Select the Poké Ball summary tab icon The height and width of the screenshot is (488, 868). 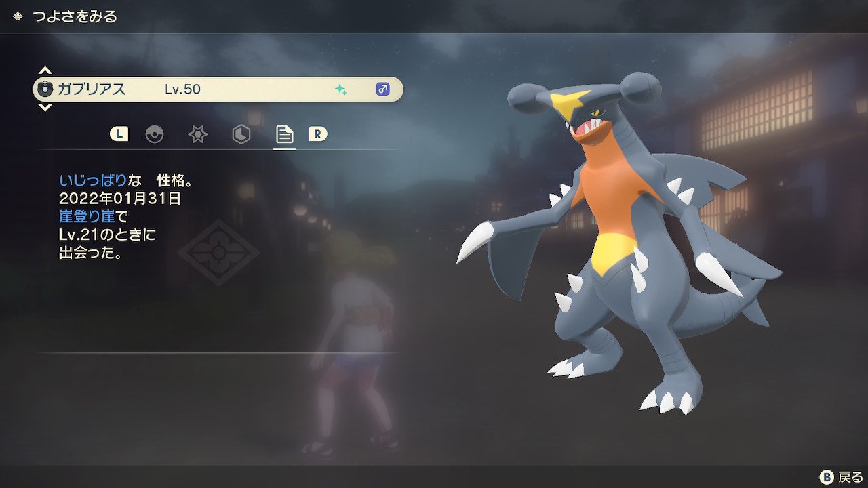click(155, 134)
